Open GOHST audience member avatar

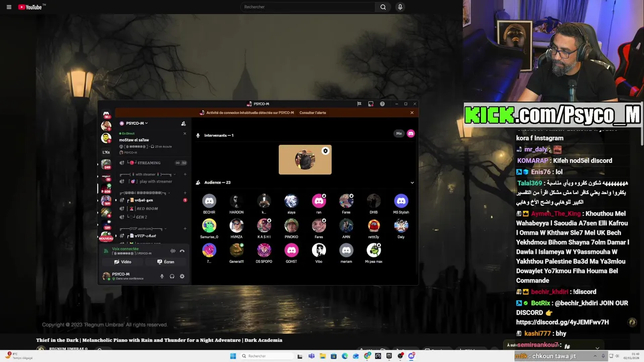tap(291, 250)
